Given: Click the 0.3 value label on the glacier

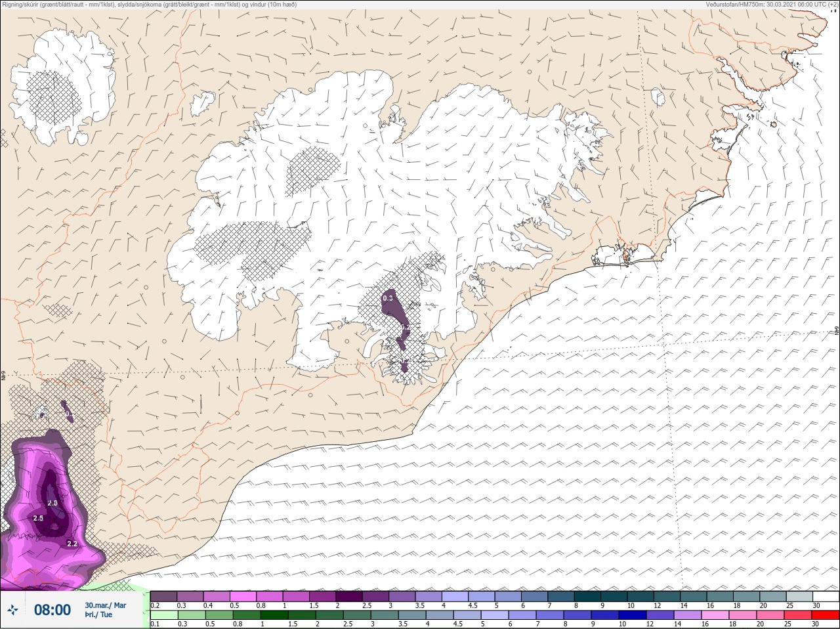Looking at the screenshot, I should [x=387, y=298].
